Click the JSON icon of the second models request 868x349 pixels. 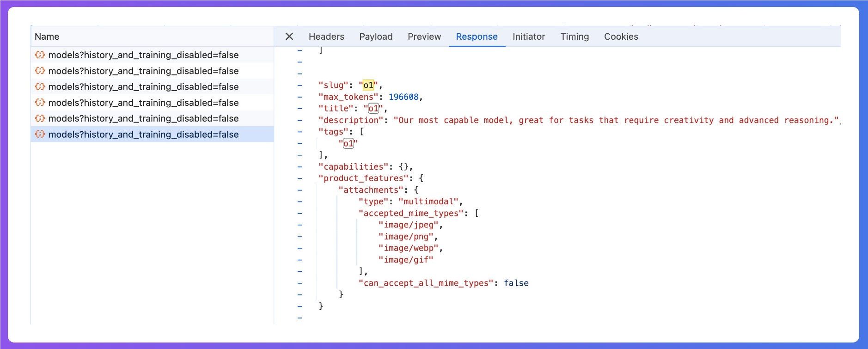[40, 71]
